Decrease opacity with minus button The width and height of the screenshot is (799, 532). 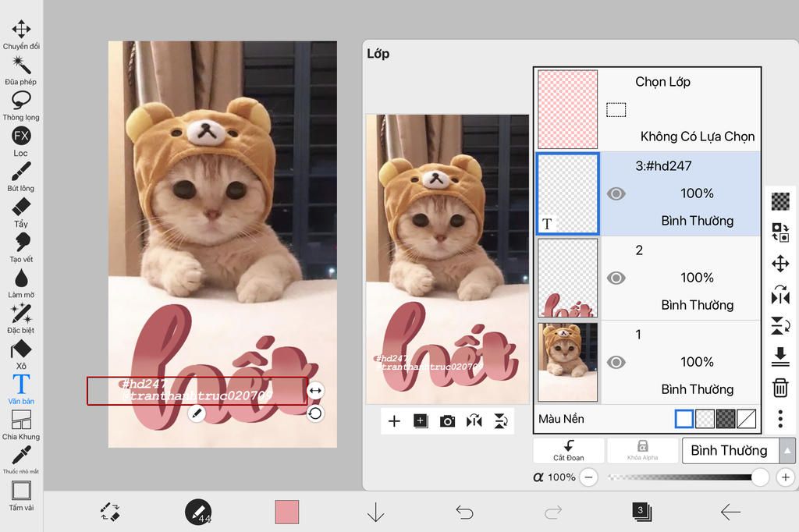coord(588,477)
